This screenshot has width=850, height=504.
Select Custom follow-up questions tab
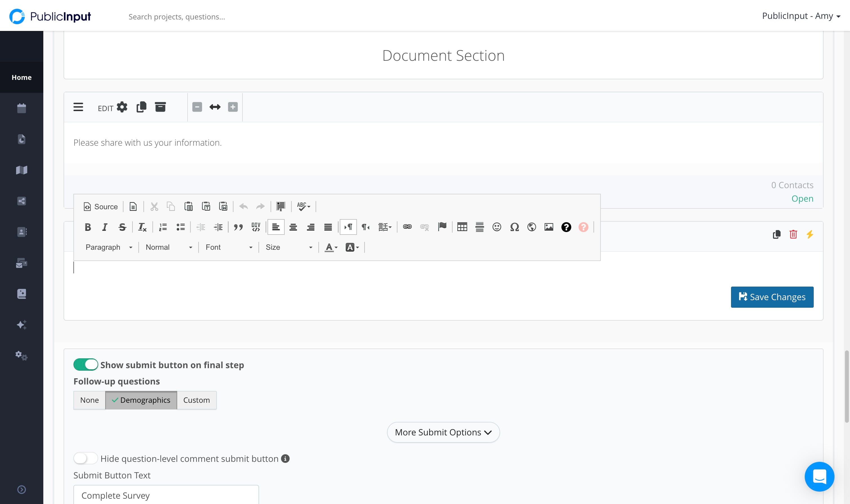196,400
